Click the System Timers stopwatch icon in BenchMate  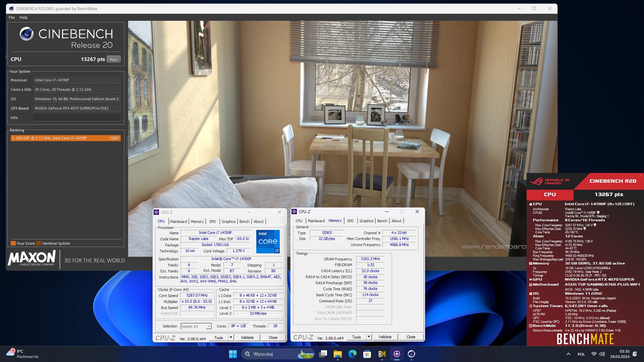click(531, 306)
